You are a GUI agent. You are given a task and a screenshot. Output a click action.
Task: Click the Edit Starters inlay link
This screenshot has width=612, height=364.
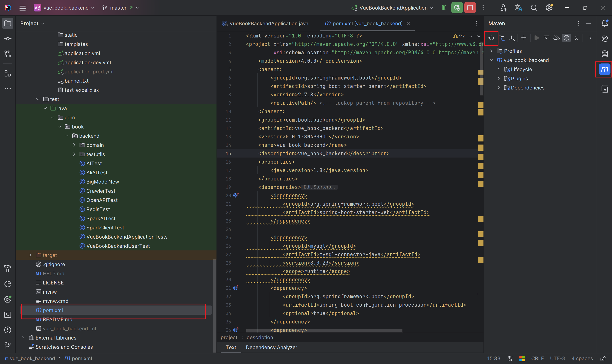(319, 187)
